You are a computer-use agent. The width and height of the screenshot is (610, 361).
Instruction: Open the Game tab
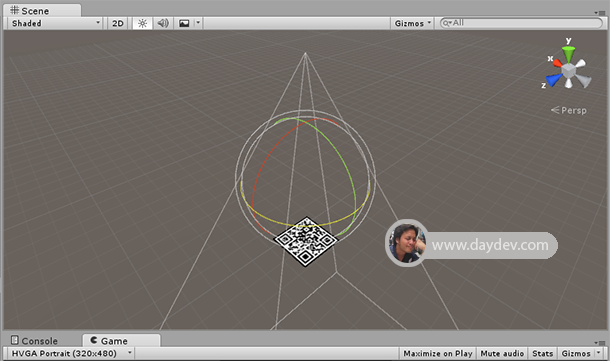(x=121, y=340)
